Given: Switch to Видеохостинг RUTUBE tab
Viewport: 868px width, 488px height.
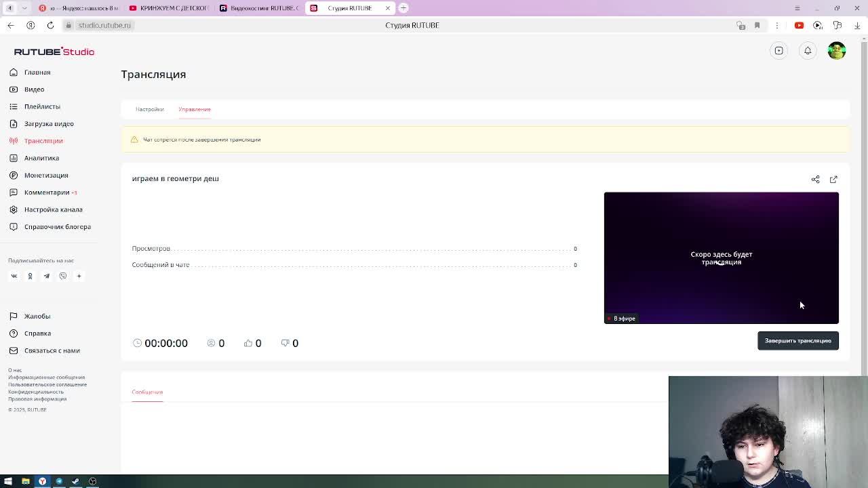Looking at the screenshot, I should (x=258, y=8).
